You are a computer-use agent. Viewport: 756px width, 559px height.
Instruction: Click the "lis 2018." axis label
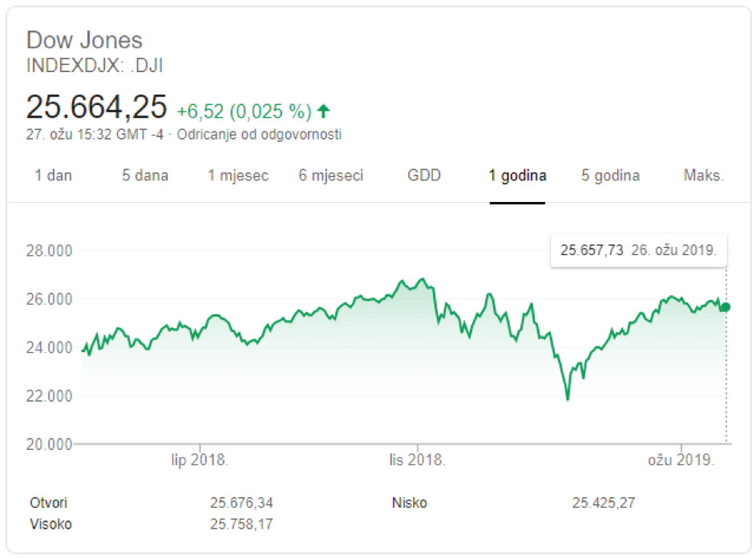(418, 460)
